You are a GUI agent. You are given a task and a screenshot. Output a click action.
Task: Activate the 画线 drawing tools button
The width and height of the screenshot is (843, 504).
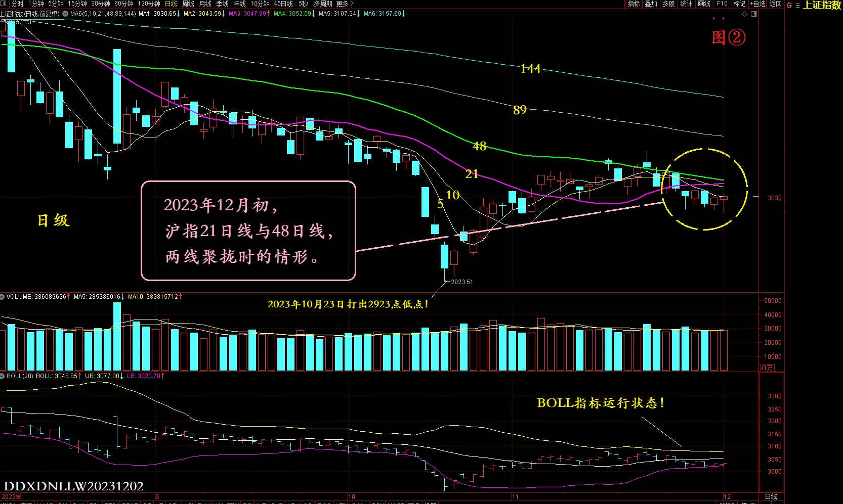tap(704, 4)
